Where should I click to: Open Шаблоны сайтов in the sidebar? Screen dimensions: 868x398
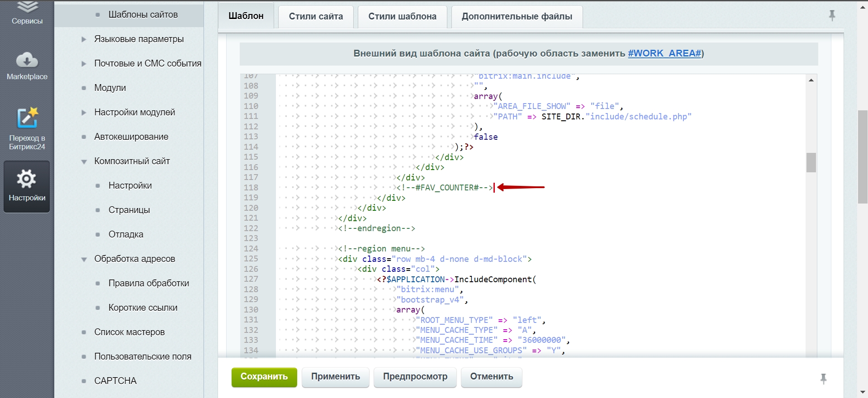(143, 14)
